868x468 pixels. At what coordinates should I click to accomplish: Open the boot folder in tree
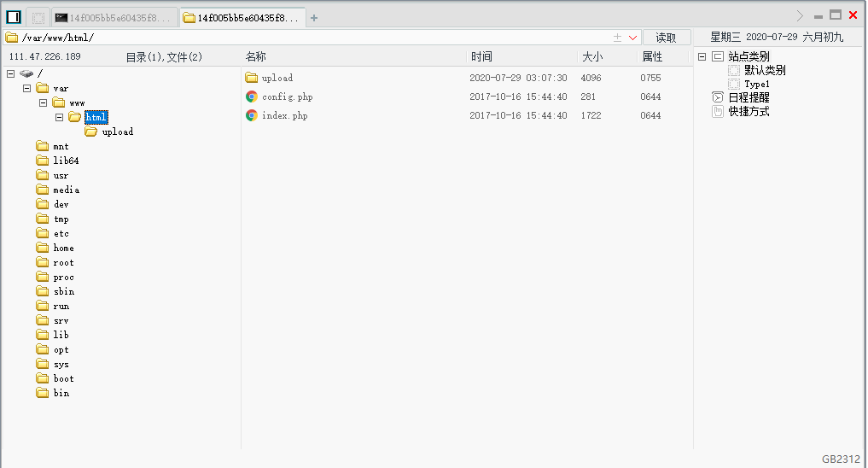point(55,378)
